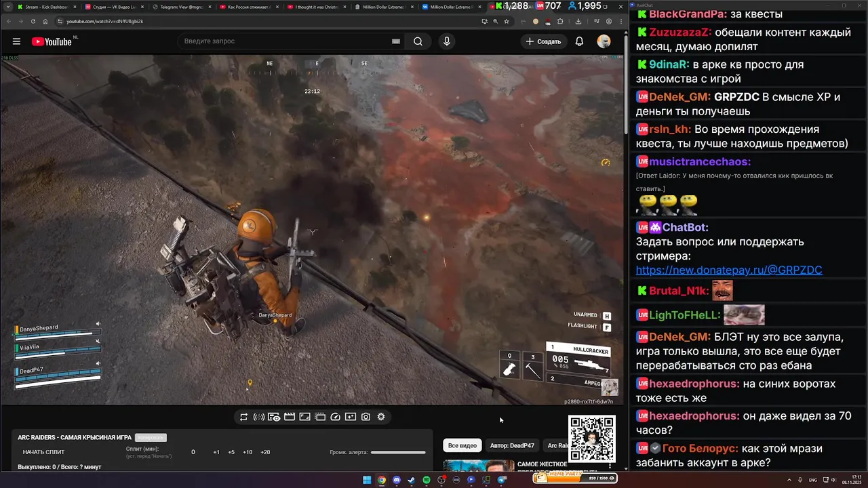The height and width of the screenshot is (488, 868).
Task: Open the Chrome extensions puzzle icon
Action: (560, 21)
